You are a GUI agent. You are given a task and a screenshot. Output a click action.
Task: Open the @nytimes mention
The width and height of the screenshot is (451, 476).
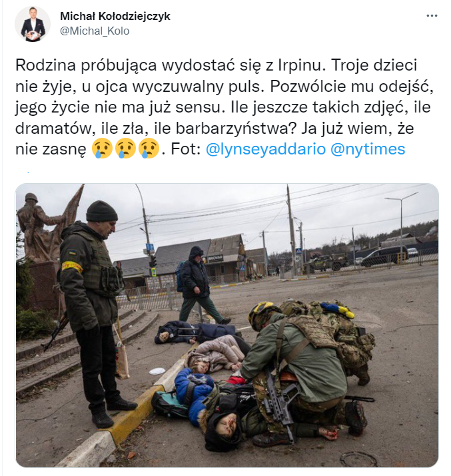tap(368, 149)
